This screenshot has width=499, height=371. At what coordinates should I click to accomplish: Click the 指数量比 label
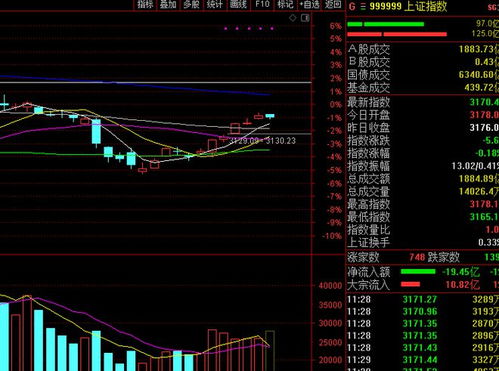point(369,230)
